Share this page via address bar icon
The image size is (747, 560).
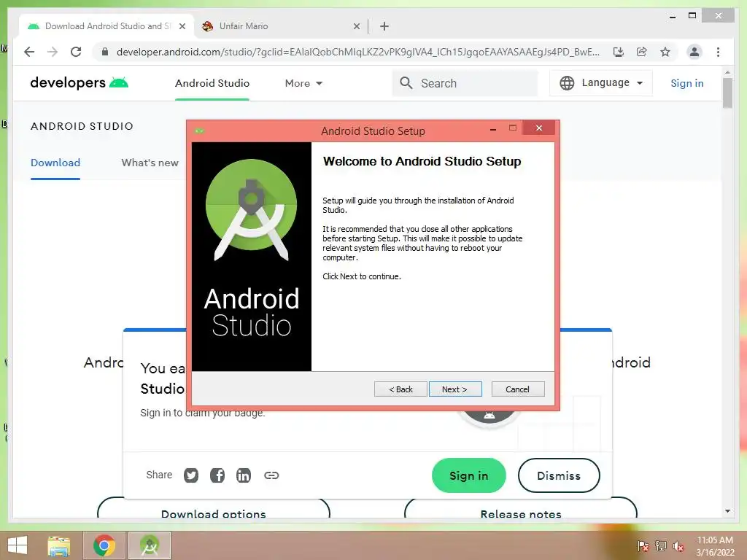(642, 52)
